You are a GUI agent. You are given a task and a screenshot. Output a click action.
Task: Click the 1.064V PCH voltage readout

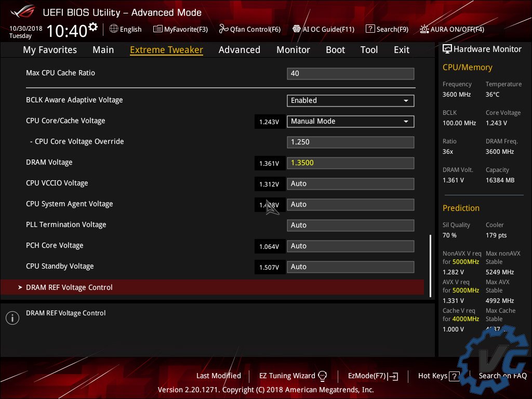[x=269, y=246]
